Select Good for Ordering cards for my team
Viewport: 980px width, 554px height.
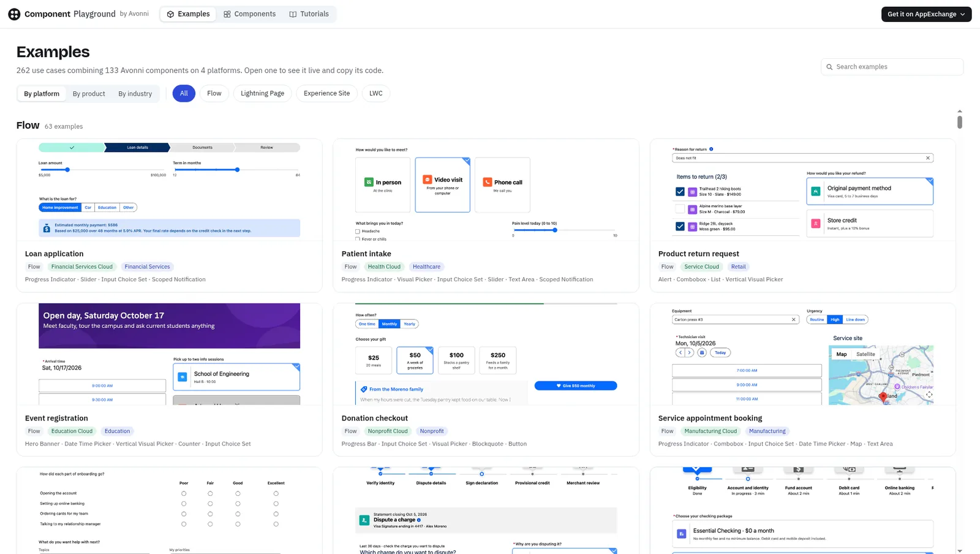click(x=238, y=514)
